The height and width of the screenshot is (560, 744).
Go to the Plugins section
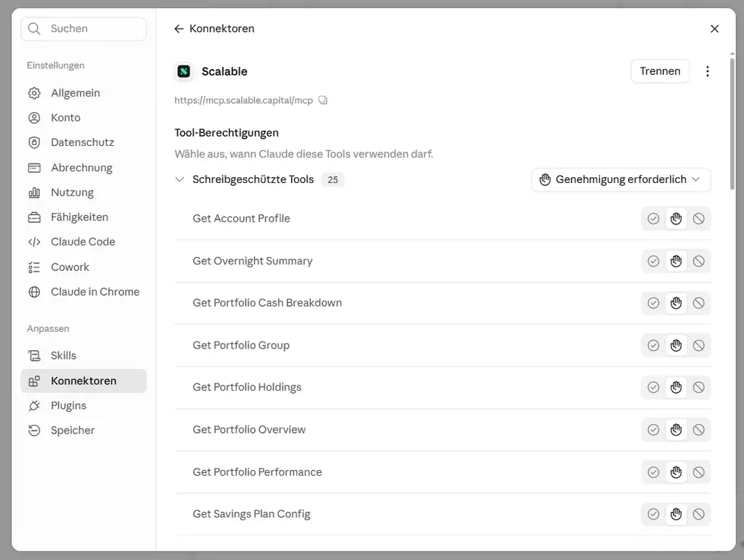coord(84,406)
